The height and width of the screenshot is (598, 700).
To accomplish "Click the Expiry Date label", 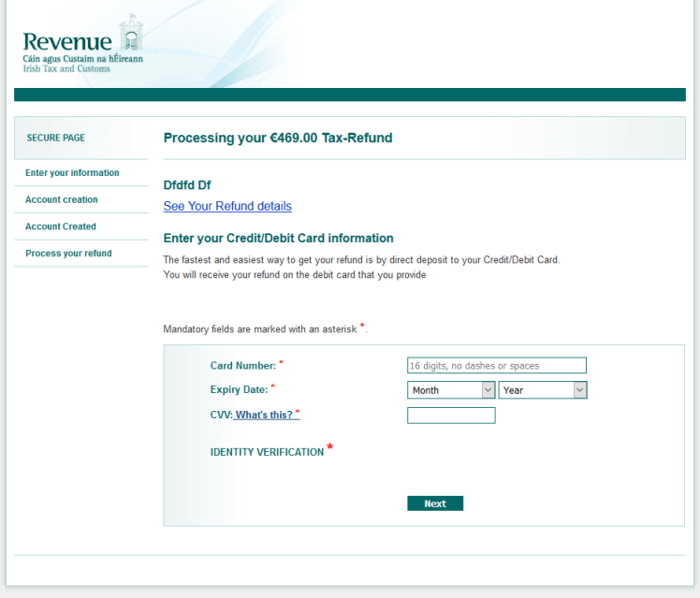I will click(x=239, y=390).
